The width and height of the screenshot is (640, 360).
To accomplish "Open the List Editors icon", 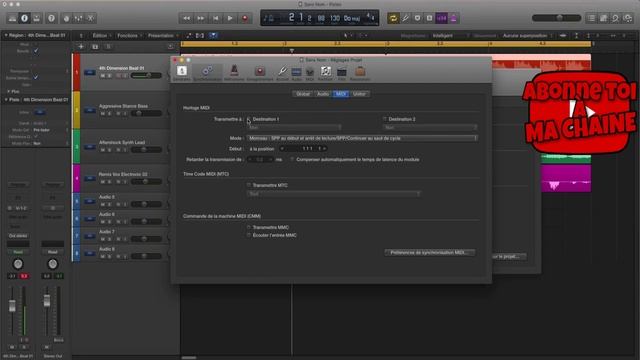I will click(x=591, y=18).
